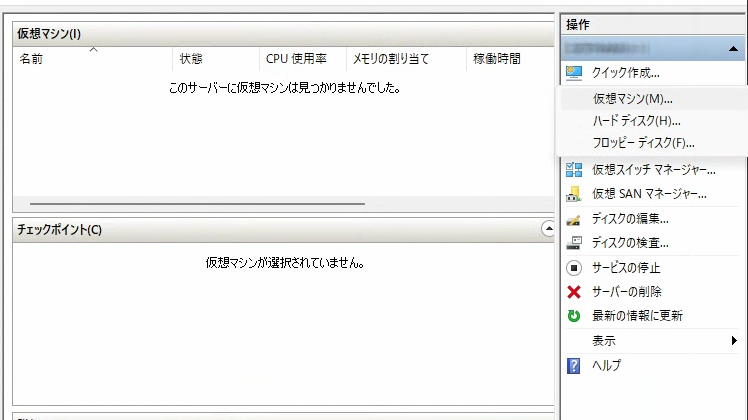
Task: Click the チェックポイント(C) header text
Action: (x=60, y=230)
